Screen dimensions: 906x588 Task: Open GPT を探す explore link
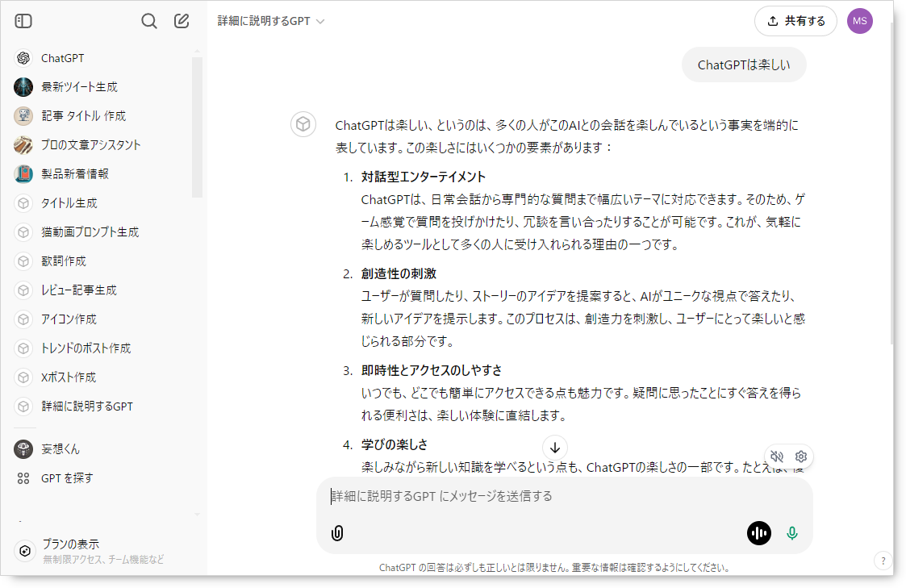(x=67, y=478)
